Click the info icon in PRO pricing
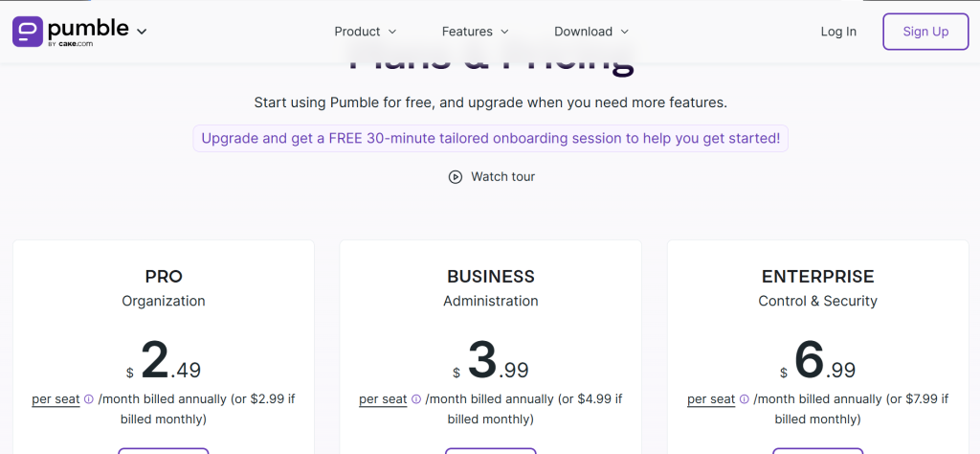Screen dimensions: 980x454 pos(89,399)
